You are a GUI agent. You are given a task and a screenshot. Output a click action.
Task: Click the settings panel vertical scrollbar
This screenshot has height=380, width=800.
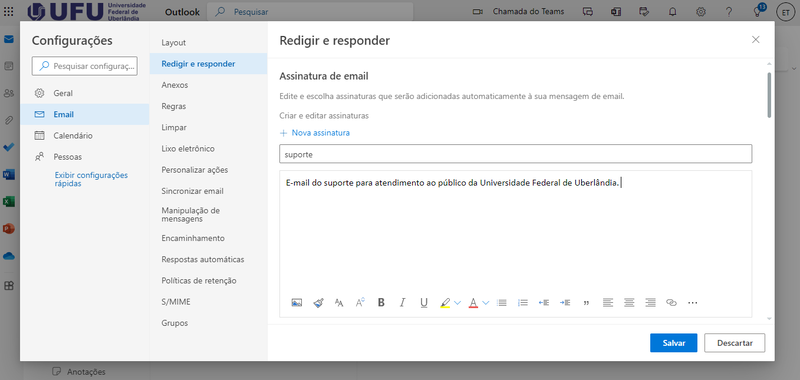click(x=769, y=95)
